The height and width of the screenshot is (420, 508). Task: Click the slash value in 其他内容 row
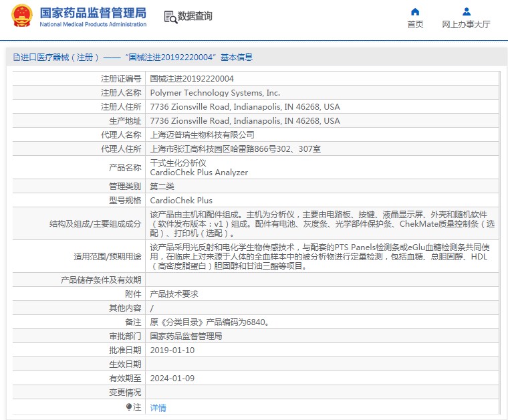point(152,308)
